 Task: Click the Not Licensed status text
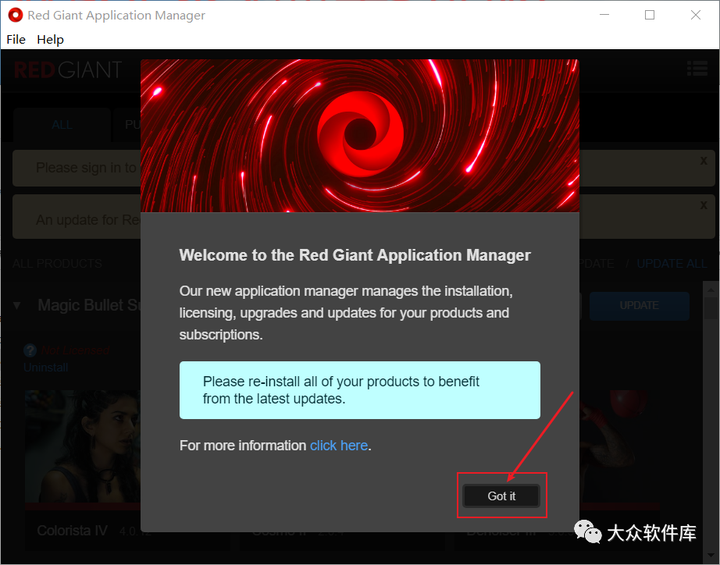76,350
